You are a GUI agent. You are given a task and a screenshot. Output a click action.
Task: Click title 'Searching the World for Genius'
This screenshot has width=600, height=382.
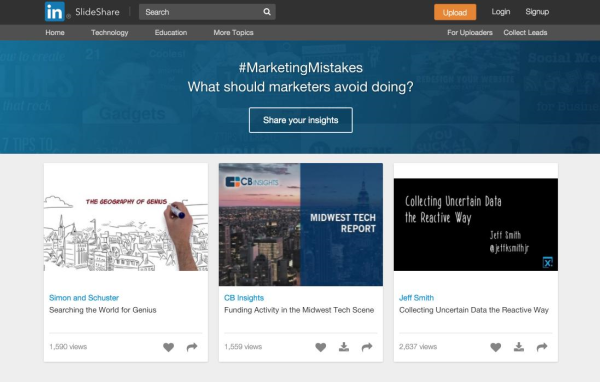click(x=103, y=310)
